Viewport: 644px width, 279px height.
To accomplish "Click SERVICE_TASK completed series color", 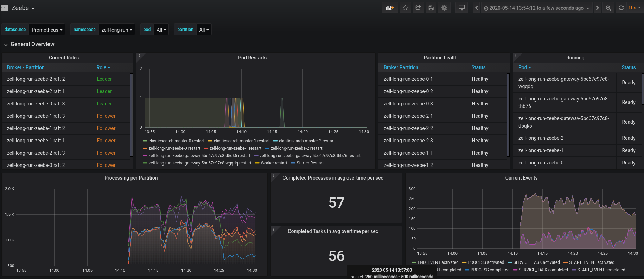I will 515,270.
